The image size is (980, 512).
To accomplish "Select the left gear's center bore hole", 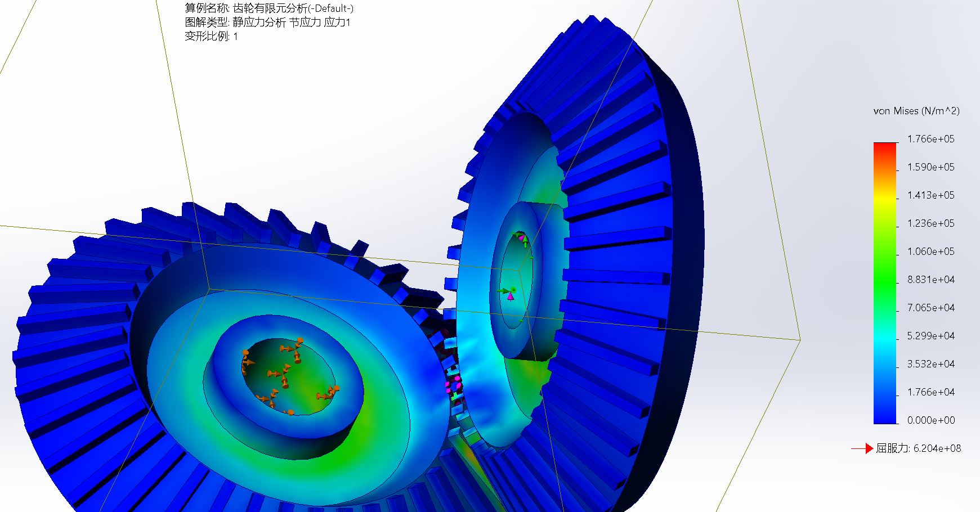I will [289, 377].
